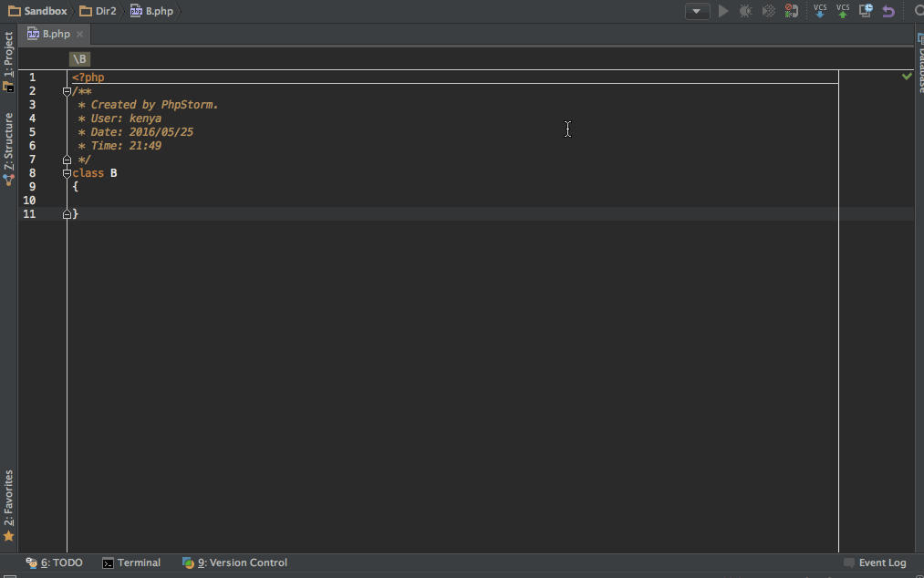Image resolution: width=924 pixels, height=578 pixels.
Task: Click the 'class' keyword on line 8
Action: (x=88, y=173)
